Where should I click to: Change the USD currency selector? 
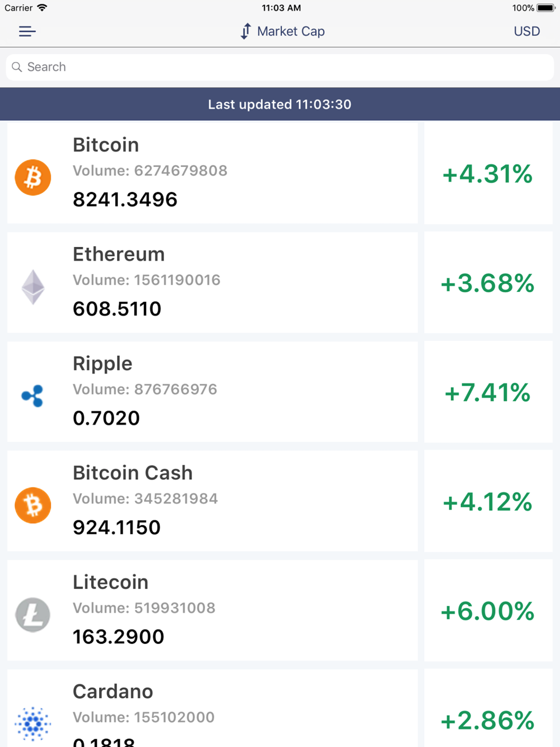pos(527,31)
